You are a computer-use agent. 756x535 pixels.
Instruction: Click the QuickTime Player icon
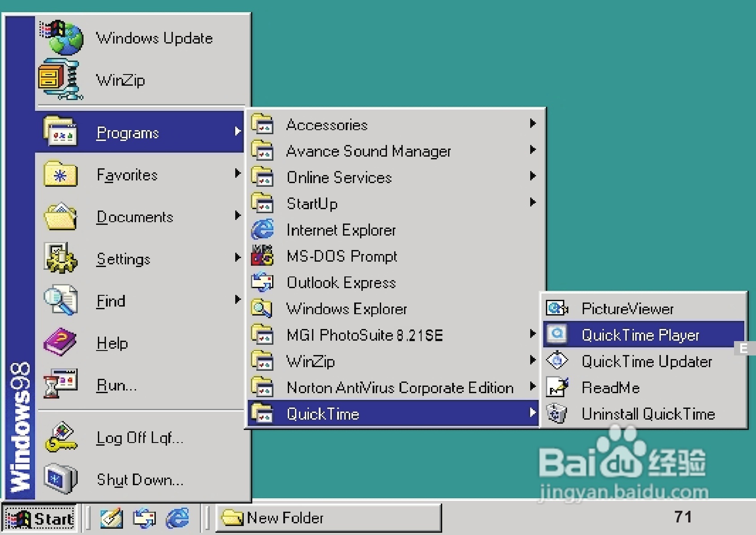(x=557, y=334)
